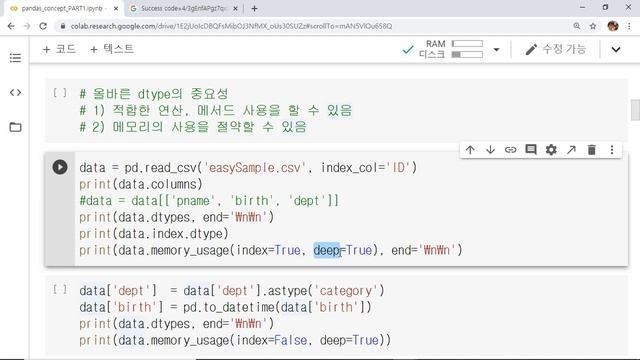
Task: Click the 디스크 usage bar
Action: point(467,54)
